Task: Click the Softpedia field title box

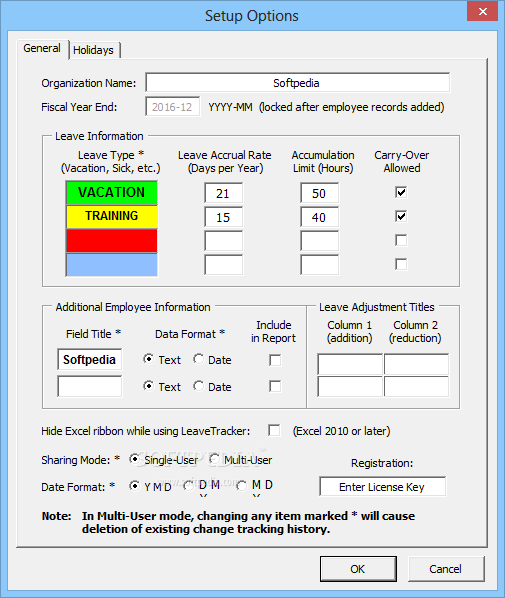Action: click(x=90, y=359)
